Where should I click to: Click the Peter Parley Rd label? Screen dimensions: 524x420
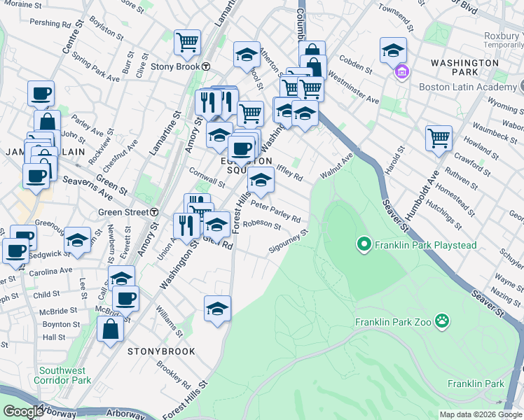click(x=276, y=211)
